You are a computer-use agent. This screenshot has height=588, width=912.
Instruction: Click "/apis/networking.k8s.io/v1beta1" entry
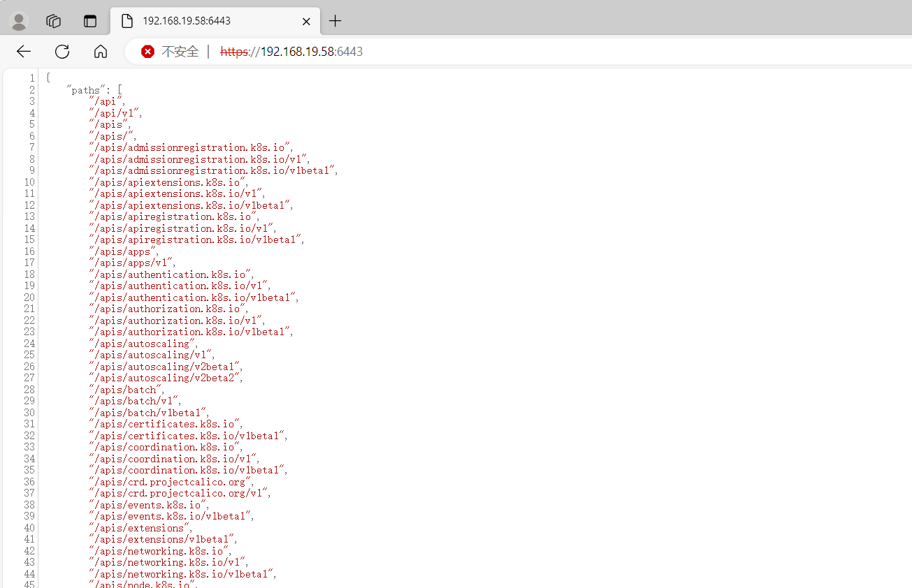181,574
